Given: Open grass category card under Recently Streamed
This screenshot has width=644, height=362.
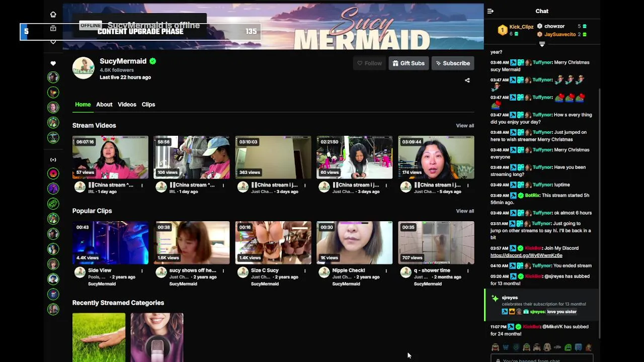Looking at the screenshot, I should pyautogui.click(x=99, y=337).
